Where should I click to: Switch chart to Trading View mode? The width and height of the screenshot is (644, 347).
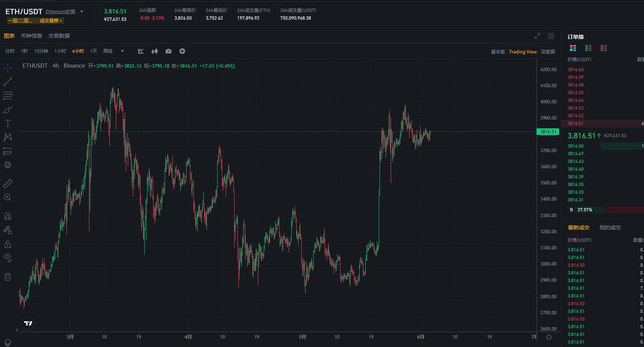[x=523, y=52]
